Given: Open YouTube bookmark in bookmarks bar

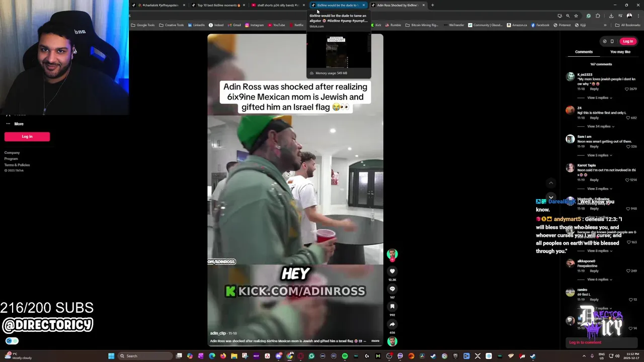Looking at the screenshot, I should [x=277, y=25].
